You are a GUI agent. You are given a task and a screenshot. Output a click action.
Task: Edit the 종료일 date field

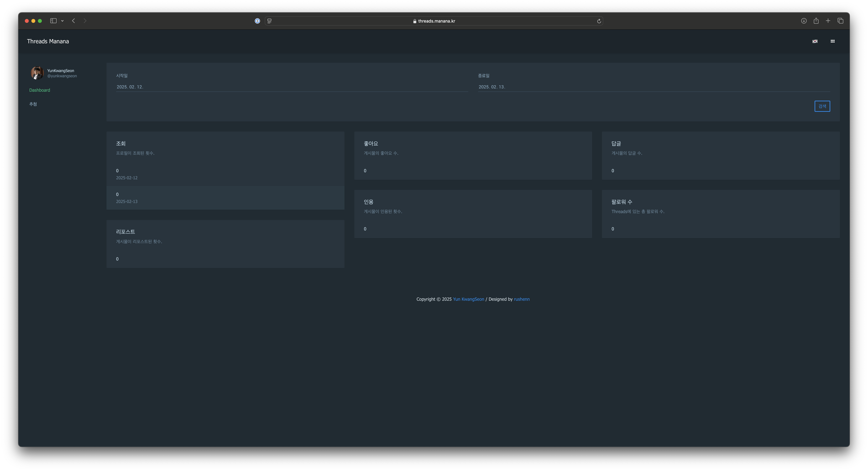point(654,87)
